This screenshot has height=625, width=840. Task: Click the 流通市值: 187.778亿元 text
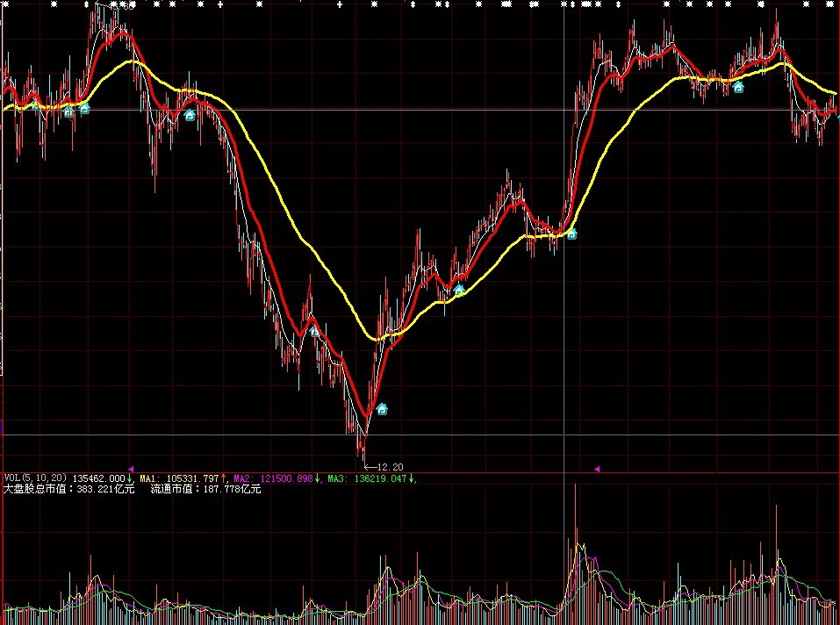click(x=205, y=489)
